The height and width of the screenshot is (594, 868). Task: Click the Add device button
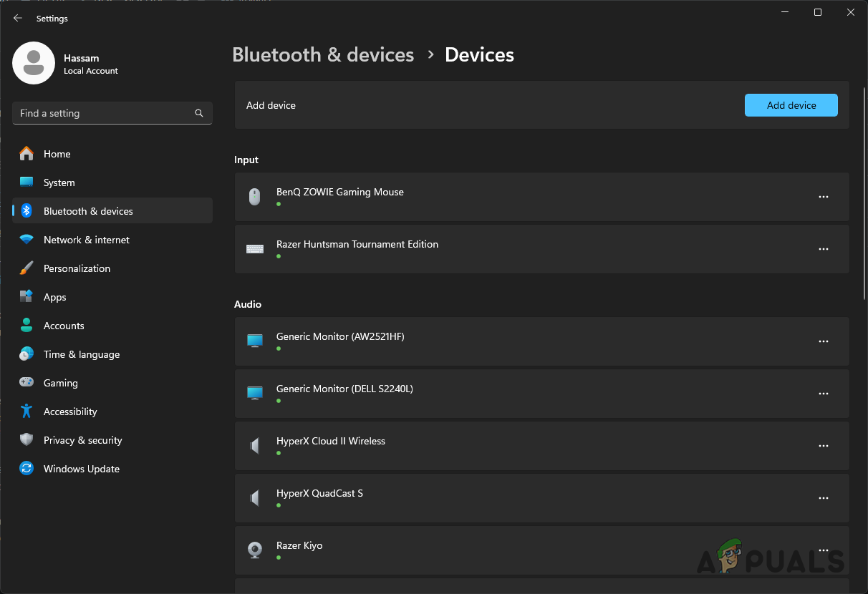coord(791,105)
